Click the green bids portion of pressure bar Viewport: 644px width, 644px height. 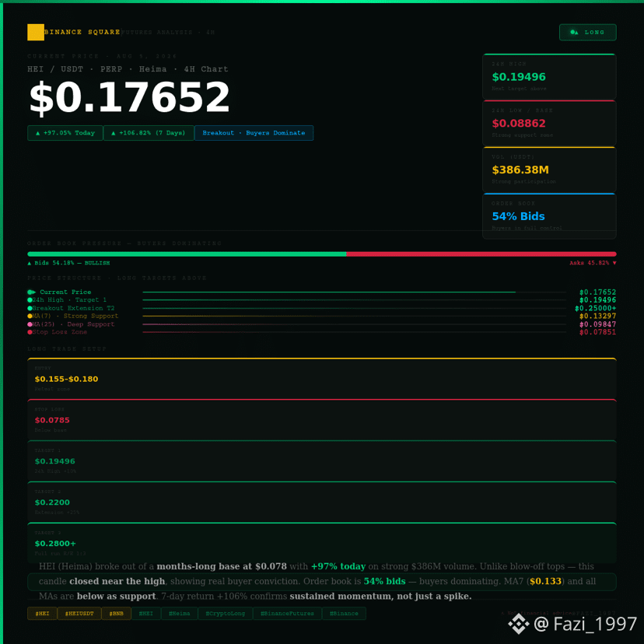point(187,254)
